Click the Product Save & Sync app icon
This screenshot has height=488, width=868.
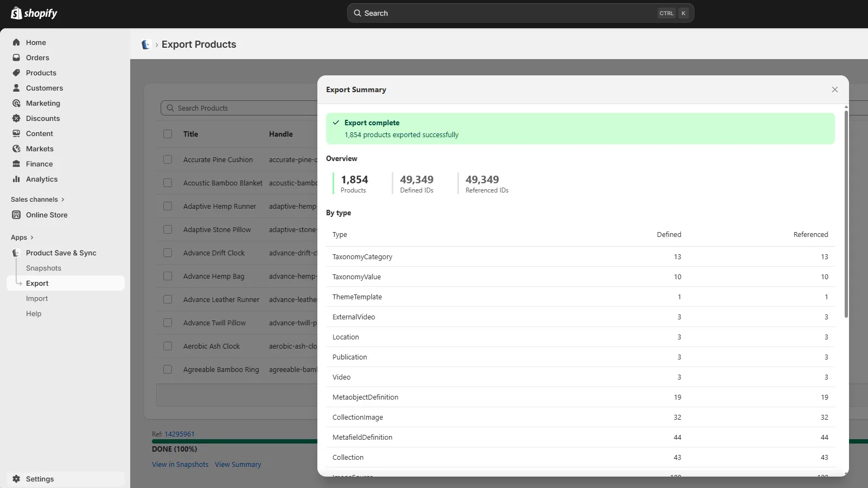16,253
